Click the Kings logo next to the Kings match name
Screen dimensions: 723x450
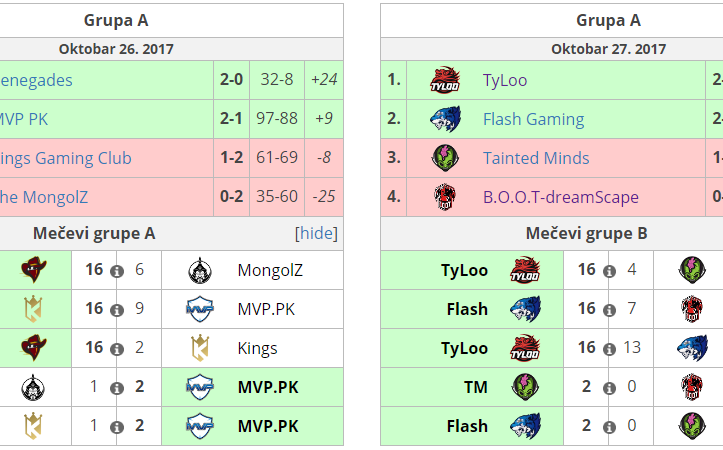200,348
